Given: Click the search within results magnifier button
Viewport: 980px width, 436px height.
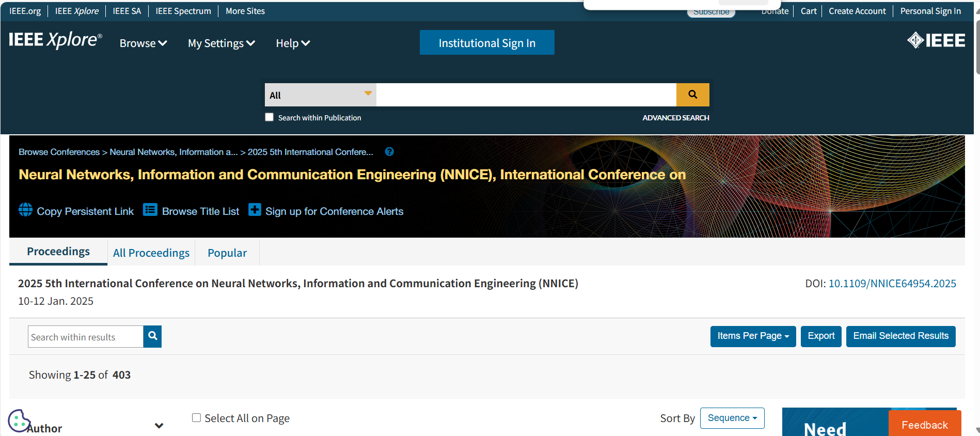Looking at the screenshot, I should [152, 336].
